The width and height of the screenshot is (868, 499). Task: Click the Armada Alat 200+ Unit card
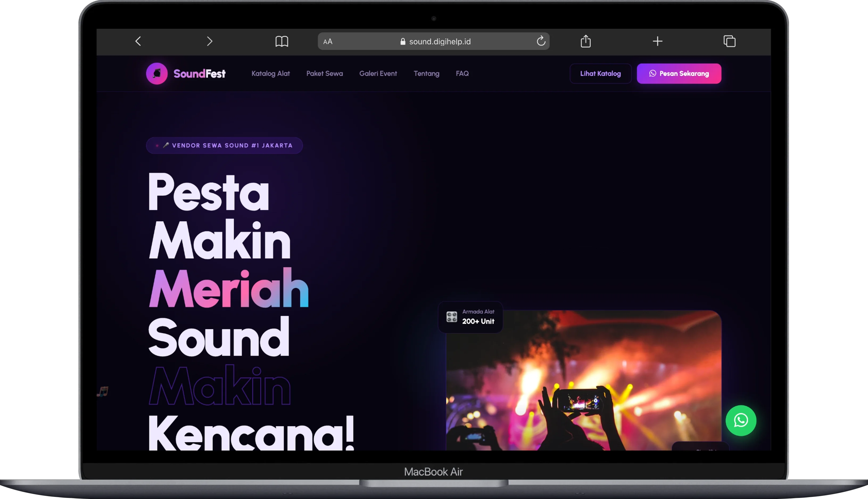pyautogui.click(x=470, y=317)
